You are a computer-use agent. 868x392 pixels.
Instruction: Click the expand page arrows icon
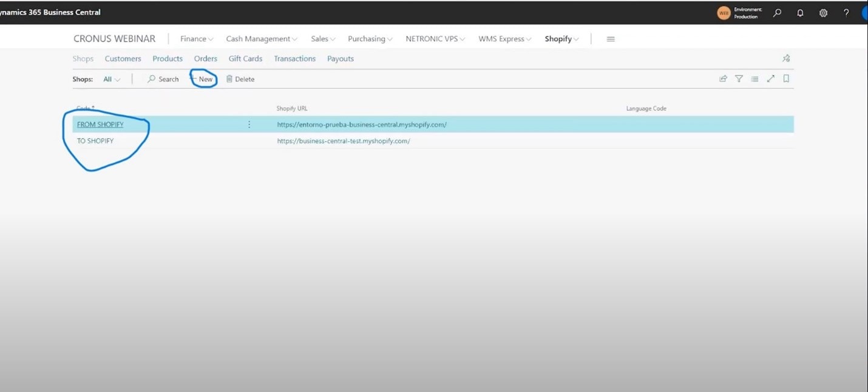tap(770, 78)
